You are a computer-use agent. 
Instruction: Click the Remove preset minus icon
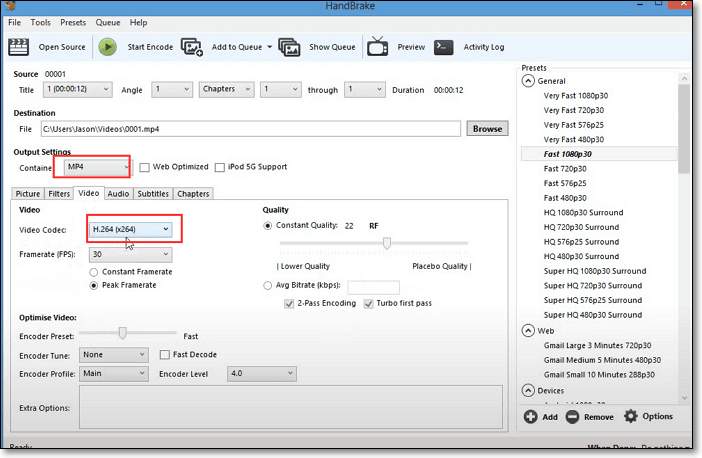point(572,417)
